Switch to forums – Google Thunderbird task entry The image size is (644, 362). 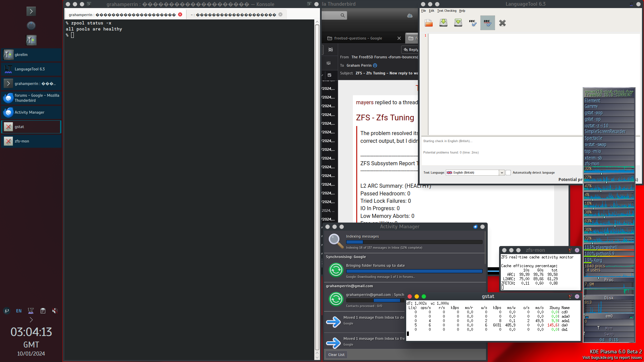31,98
